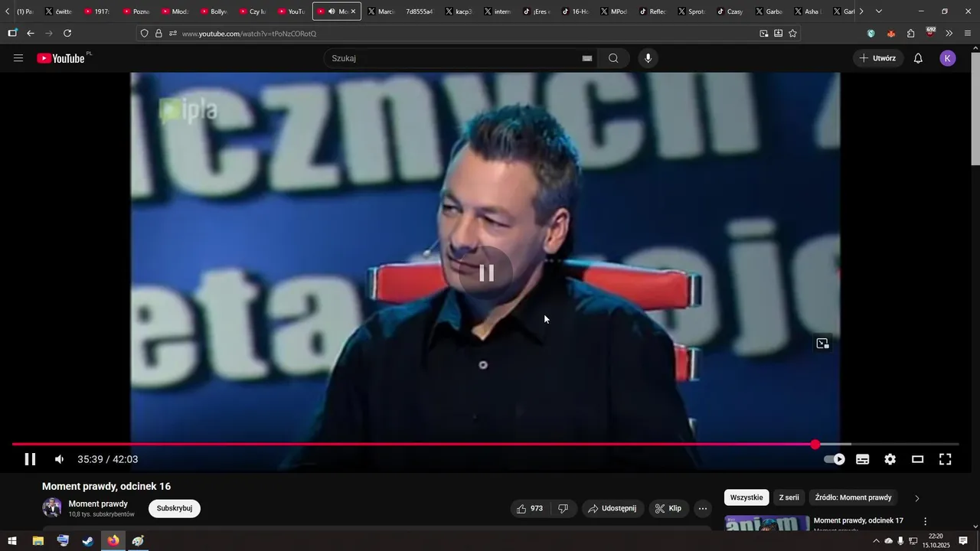Show more filter chips with right arrow
The height and width of the screenshot is (551, 980).
coord(917,498)
